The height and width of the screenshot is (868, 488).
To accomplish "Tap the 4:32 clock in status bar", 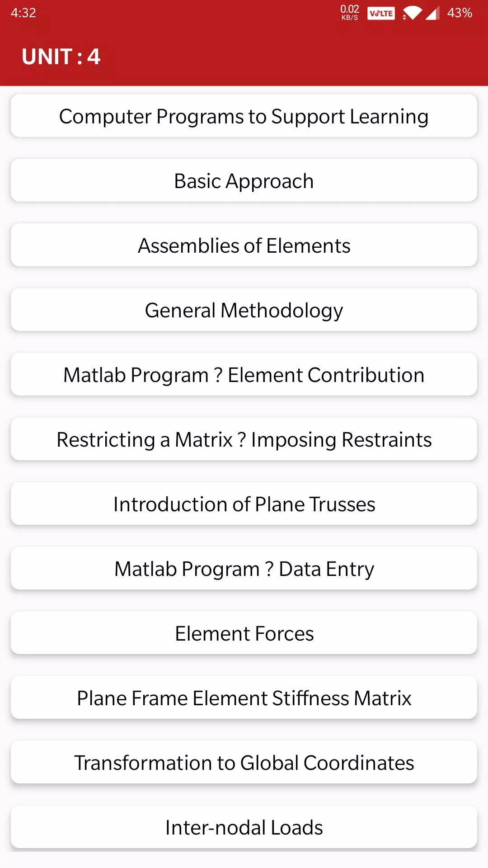I will pyautogui.click(x=23, y=13).
